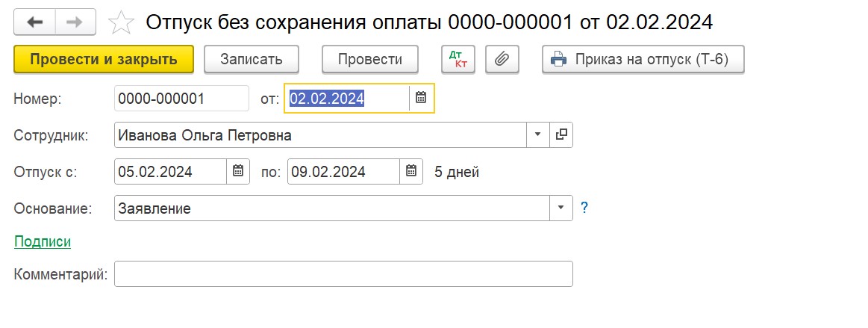Expand the Основание dropdown list
Screen dimensions: 868x328
point(561,208)
